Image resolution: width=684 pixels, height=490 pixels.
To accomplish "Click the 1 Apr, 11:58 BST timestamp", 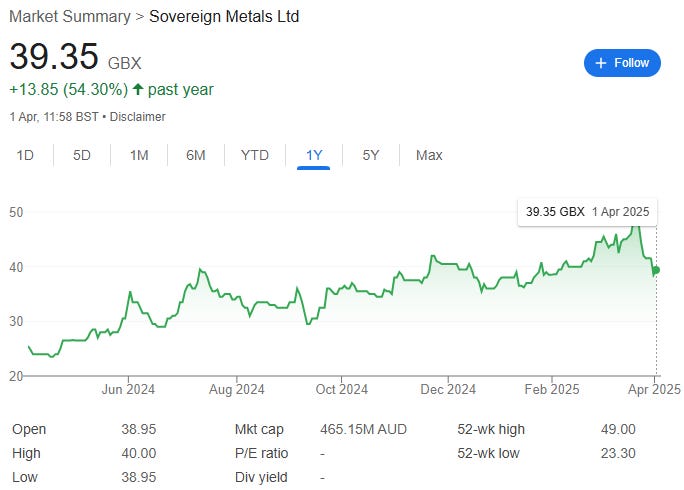I will click(x=54, y=117).
